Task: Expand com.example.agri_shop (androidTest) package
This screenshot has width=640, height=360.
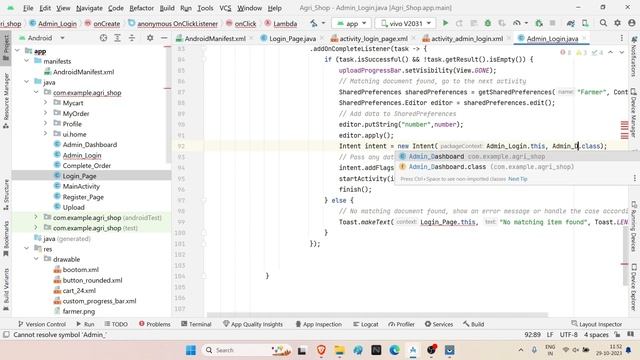Action: [x=36, y=217]
